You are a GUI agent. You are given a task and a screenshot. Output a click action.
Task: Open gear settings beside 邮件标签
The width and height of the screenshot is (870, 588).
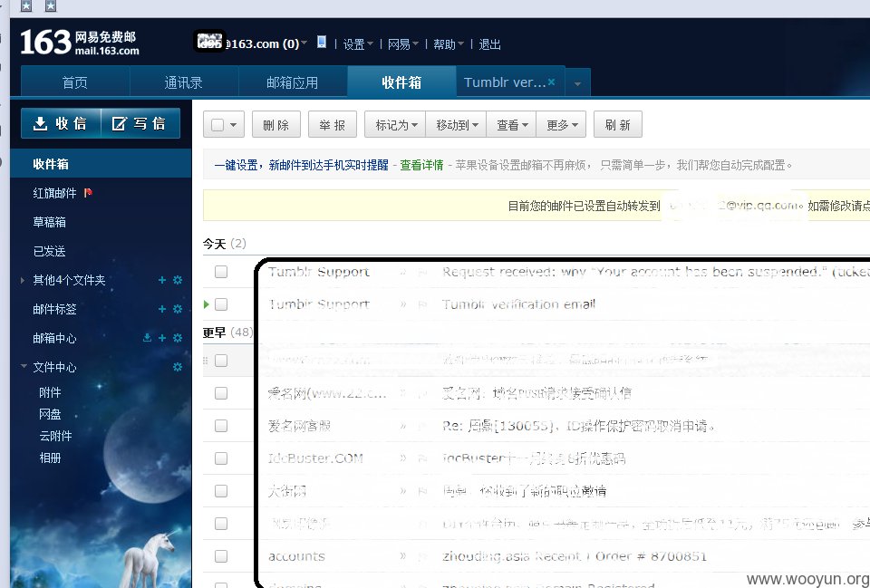point(178,309)
